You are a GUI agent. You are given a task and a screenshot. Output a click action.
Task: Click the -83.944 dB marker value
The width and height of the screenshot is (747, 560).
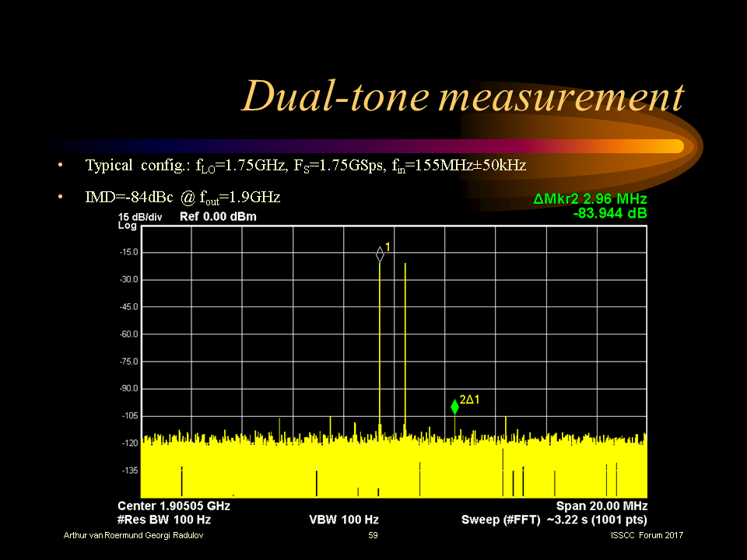pos(609,212)
